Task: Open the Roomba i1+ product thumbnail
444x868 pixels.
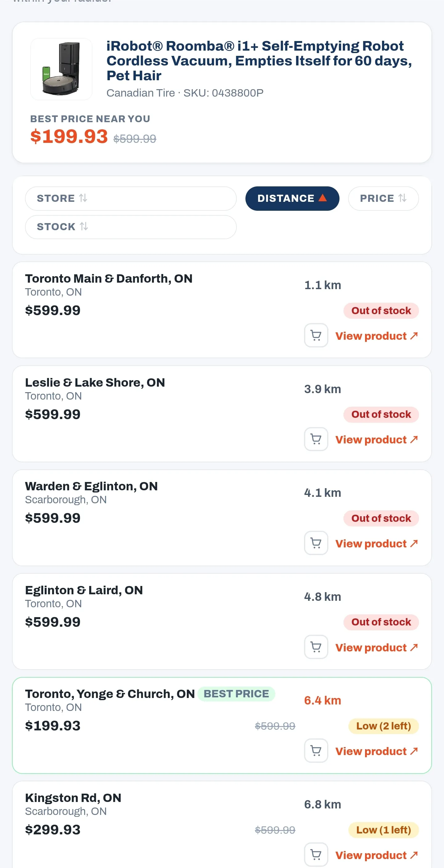Action: (61, 69)
